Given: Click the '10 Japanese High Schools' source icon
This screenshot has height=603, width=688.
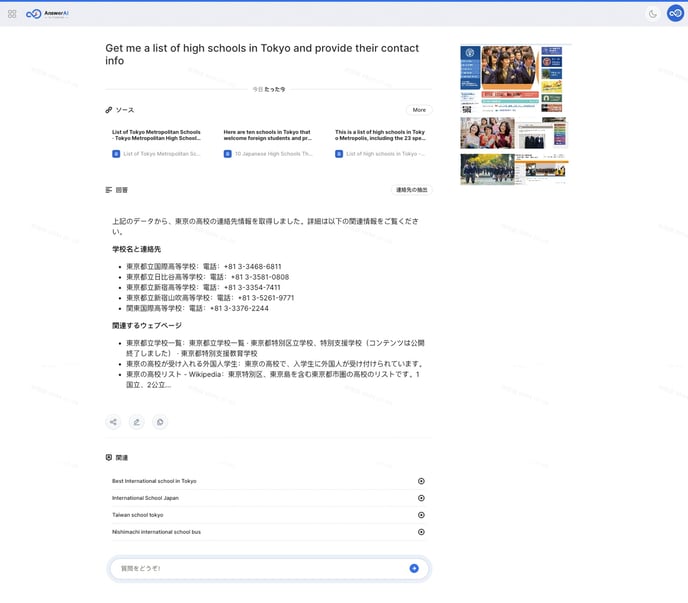Looking at the screenshot, I should 228,154.
